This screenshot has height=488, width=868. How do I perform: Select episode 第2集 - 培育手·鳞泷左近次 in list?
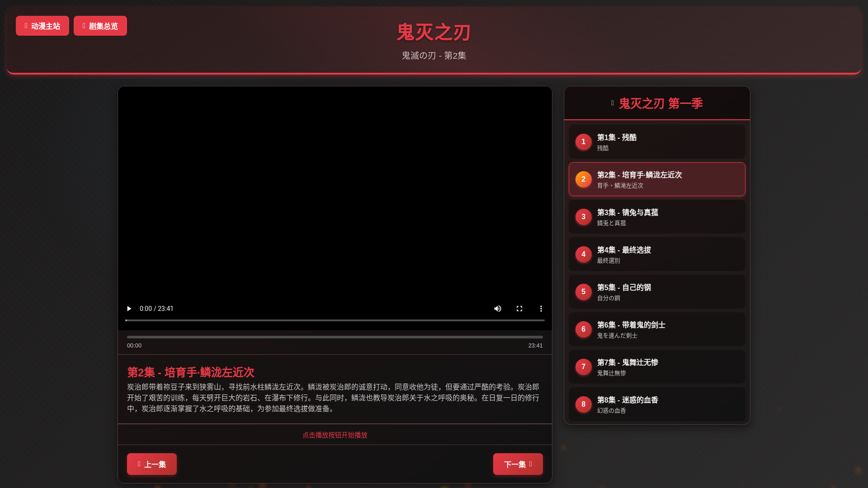(x=657, y=179)
